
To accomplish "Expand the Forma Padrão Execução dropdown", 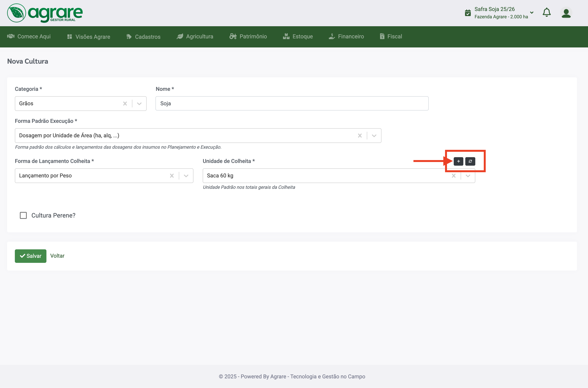I will click(374, 136).
